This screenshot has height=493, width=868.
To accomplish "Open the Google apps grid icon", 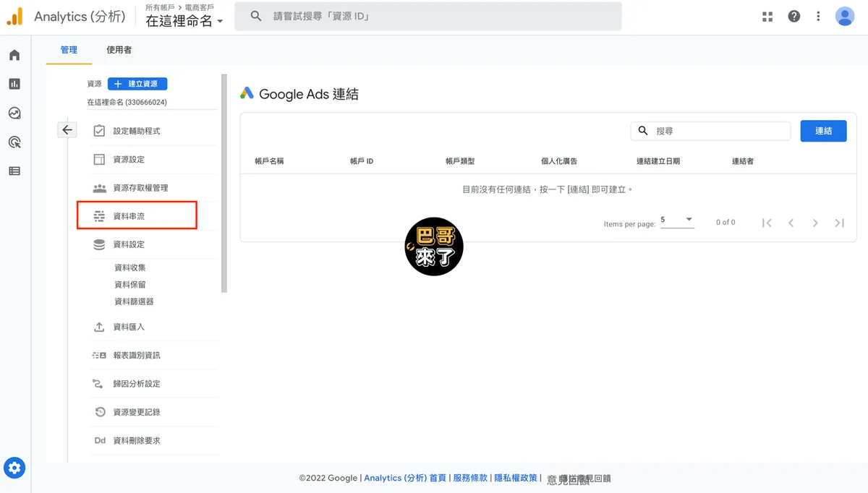I will (x=767, y=16).
